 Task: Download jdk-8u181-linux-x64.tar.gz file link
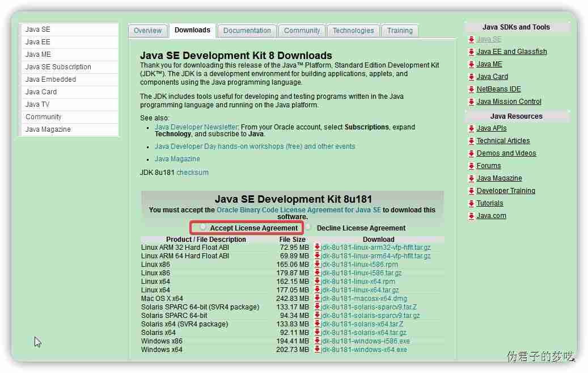pyautogui.click(x=359, y=290)
